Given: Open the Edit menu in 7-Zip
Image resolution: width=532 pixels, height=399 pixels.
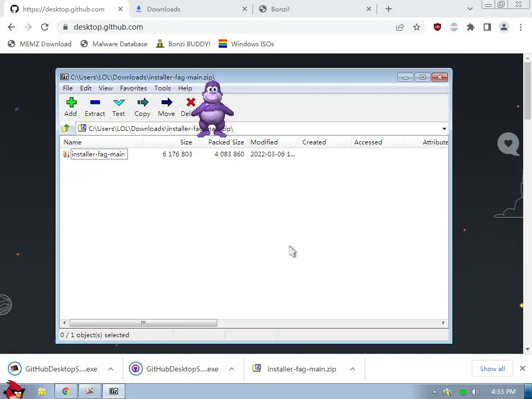Looking at the screenshot, I should (x=86, y=88).
